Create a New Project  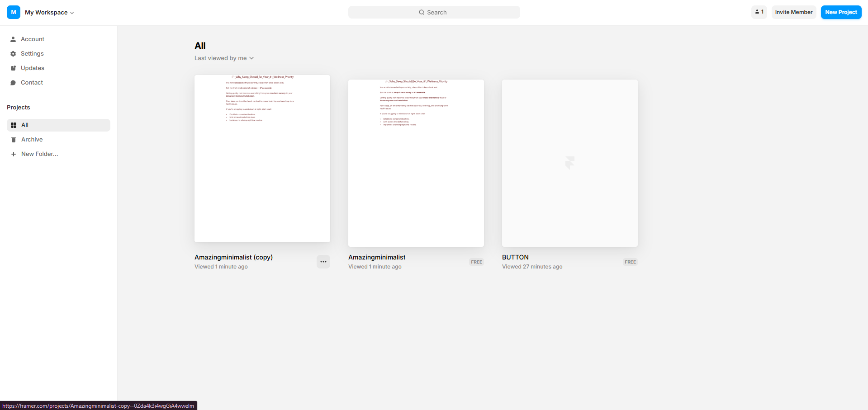(841, 12)
